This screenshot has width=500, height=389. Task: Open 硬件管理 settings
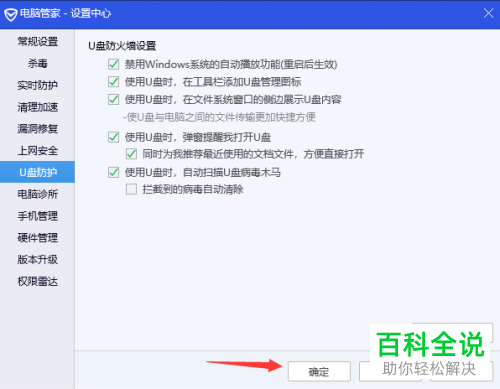37,238
